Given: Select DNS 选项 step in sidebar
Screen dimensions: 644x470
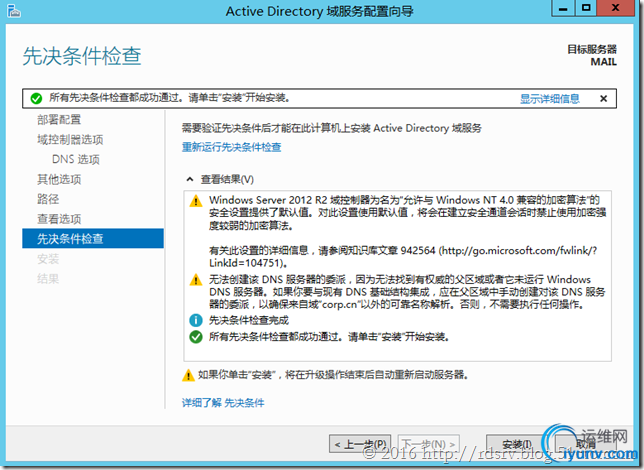Looking at the screenshot, I should click(x=76, y=159).
